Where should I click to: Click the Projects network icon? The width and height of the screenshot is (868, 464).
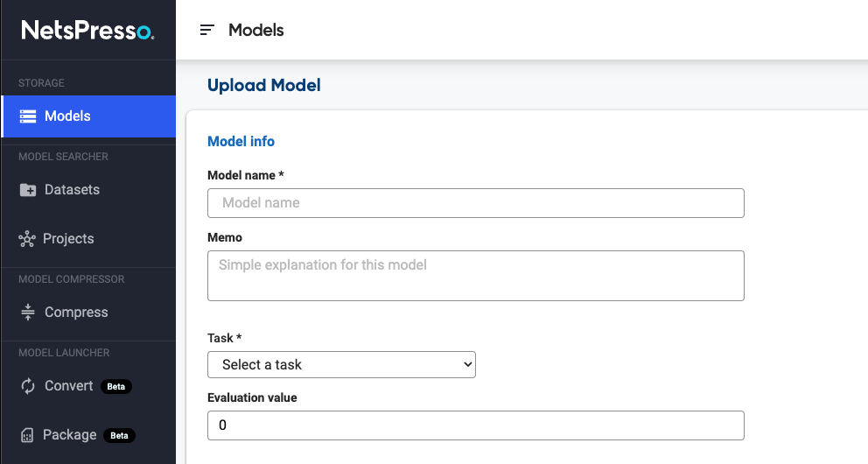coord(27,239)
